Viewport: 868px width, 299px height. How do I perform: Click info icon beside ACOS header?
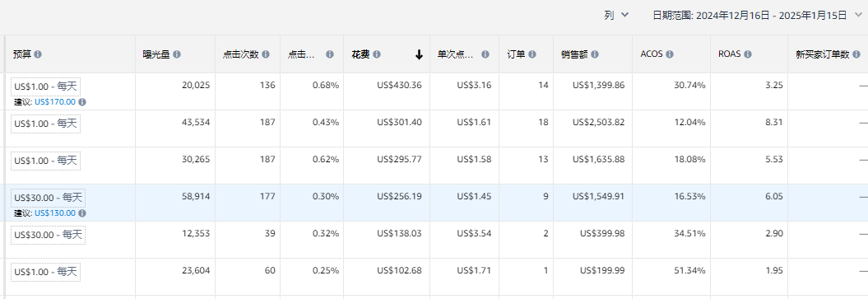point(669,54)
